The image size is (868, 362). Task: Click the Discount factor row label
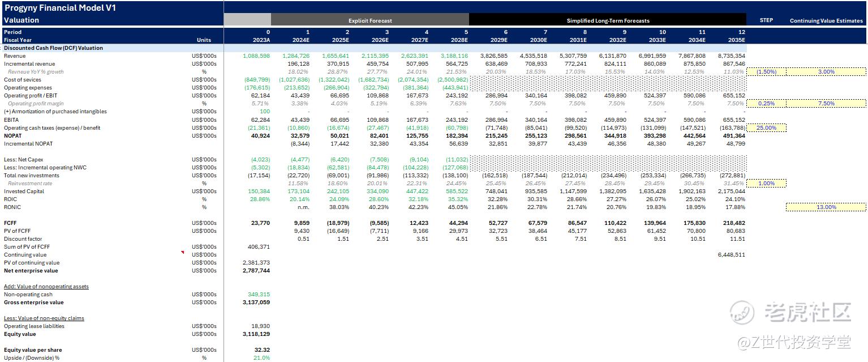pyautogui.click(x=23, y=239)
